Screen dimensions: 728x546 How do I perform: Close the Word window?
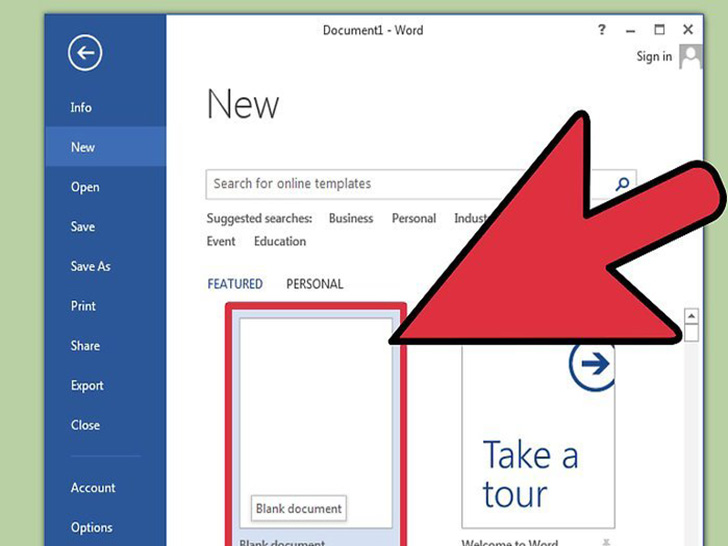click(x=688, y=30)
